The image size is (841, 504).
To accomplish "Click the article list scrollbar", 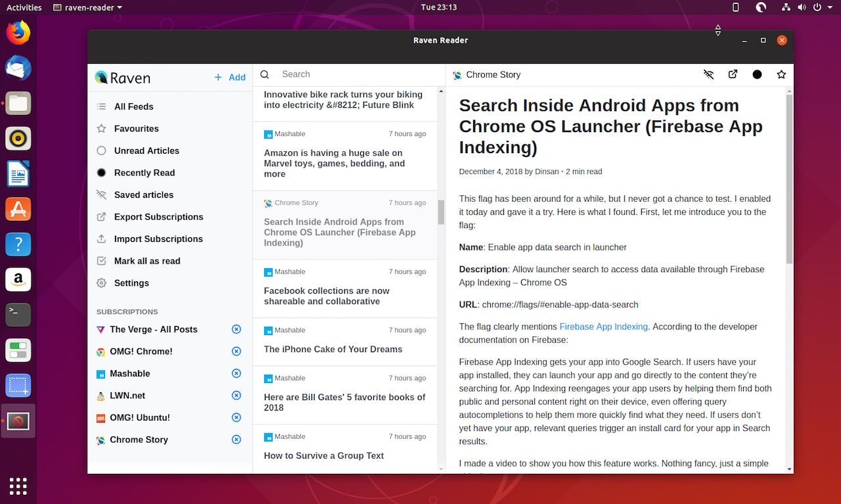I will point(441,212).
